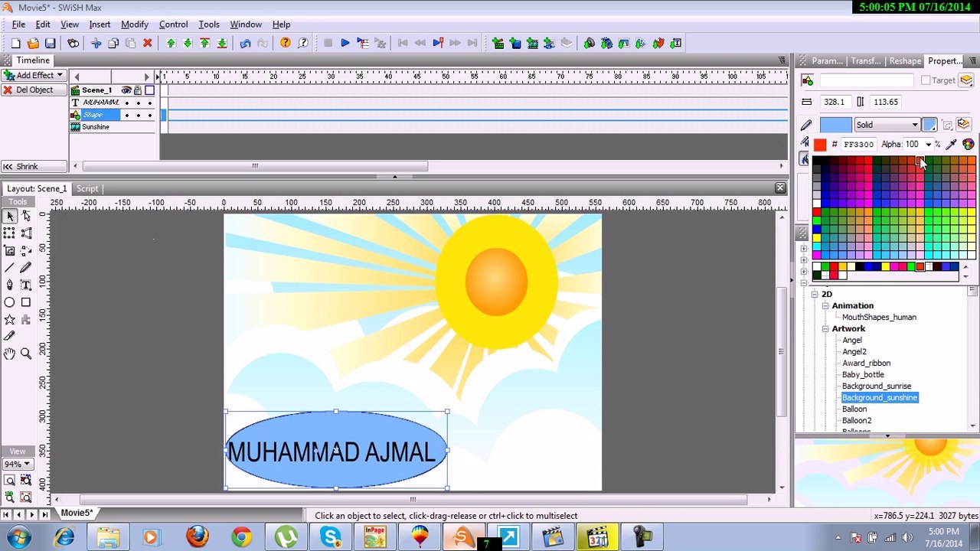Choose the AutoShape star tool
980x551 pixels.
point(10,319)
